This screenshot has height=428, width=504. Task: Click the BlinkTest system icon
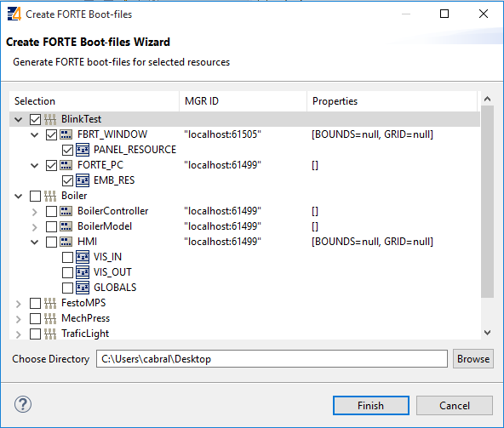point(50,119)
